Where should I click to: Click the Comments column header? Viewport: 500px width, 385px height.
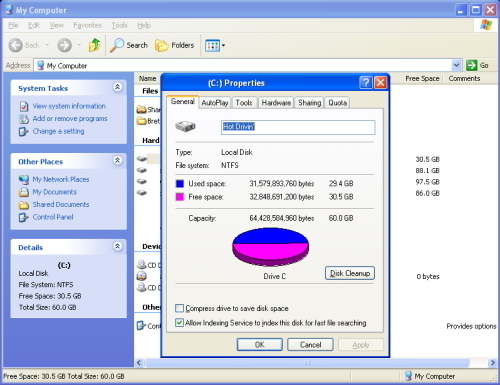(464, 78)
